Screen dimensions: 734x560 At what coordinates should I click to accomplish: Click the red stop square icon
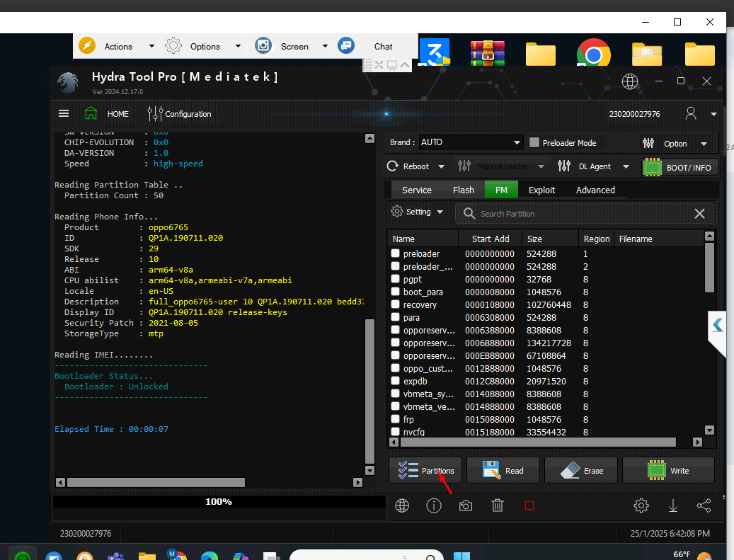(x=529, y=505)
